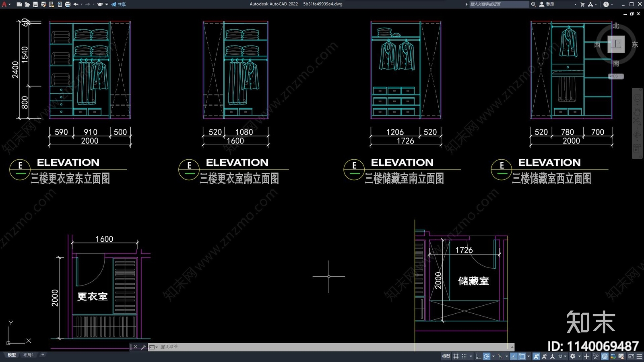Viewport: 644px width, 362px height.
Task: Toggle object snap tracking icon
Action: click(514, 356)
